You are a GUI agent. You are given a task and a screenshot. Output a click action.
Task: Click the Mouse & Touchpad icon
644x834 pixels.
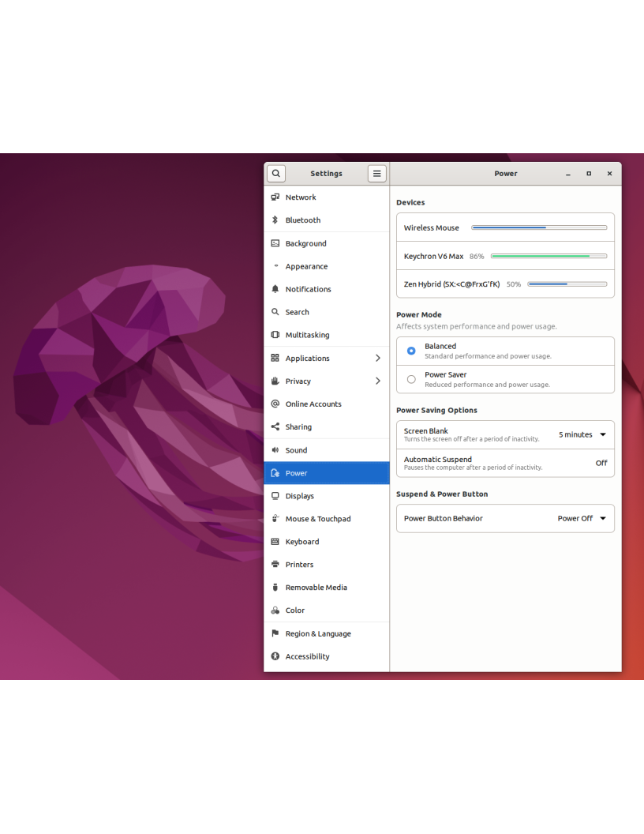coord(275,519)
